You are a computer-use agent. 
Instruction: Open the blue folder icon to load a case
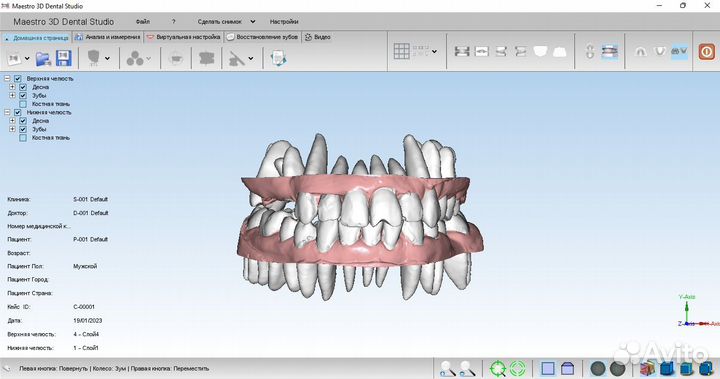pos(43,58)
